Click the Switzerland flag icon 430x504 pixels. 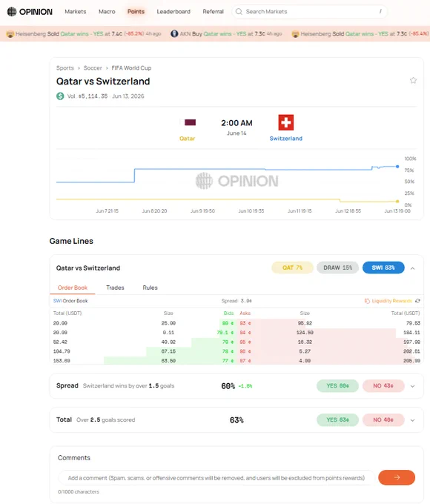pyautogui.click(x=286, y=122)
